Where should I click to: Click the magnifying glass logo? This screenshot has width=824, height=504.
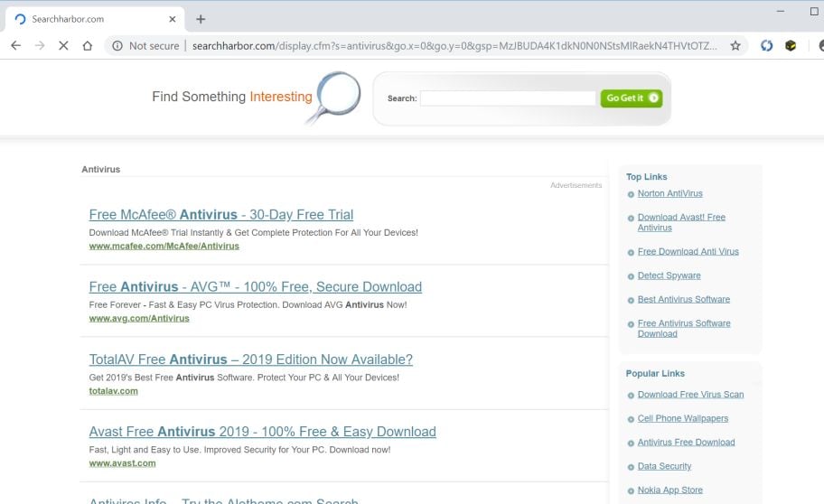pos(334,98)
